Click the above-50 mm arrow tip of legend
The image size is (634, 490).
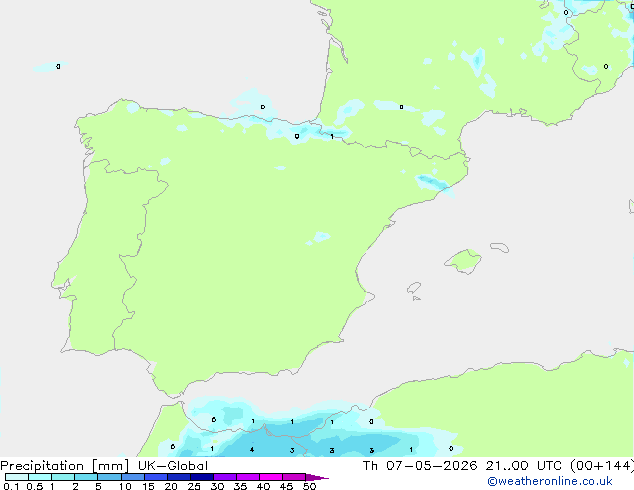[317, 477]
